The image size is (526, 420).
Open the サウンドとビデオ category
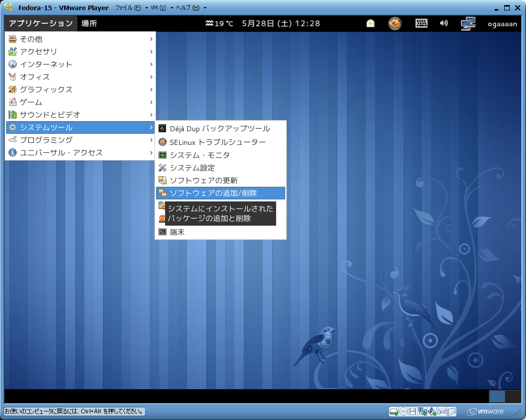click(80, 115)
